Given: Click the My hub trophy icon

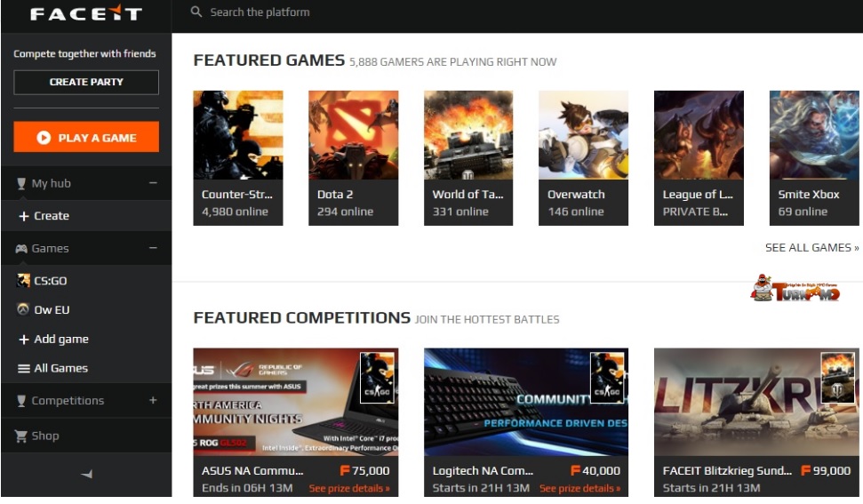Looking at the screenshot, I should tap(21, 183).
